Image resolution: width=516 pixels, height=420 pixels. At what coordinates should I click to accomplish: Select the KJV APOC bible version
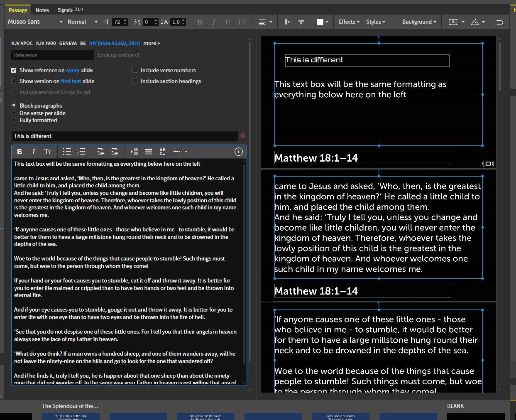22,43
